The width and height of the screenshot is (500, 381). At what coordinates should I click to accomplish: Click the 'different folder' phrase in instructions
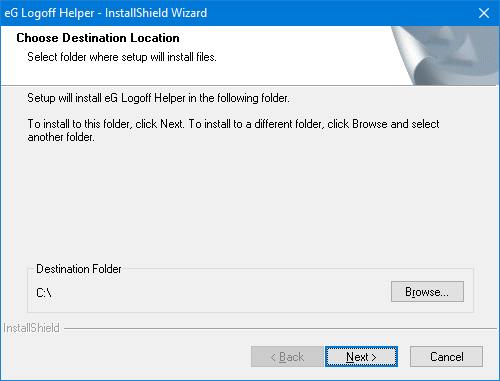[x=289, y=124]
